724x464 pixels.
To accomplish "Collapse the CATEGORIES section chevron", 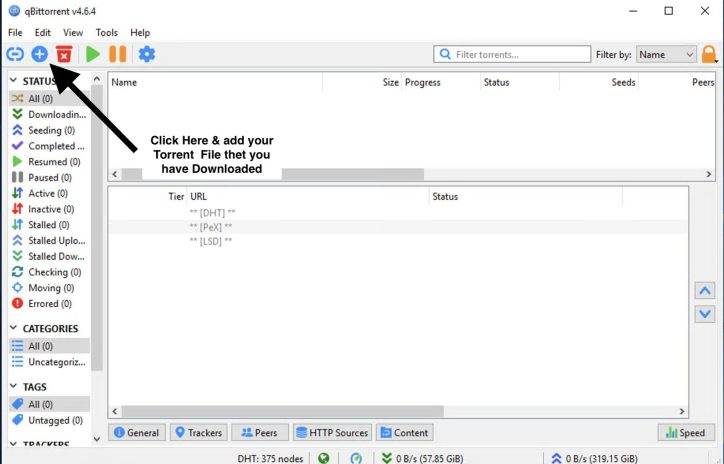I will pyautogui.click(x=13, y=328).
